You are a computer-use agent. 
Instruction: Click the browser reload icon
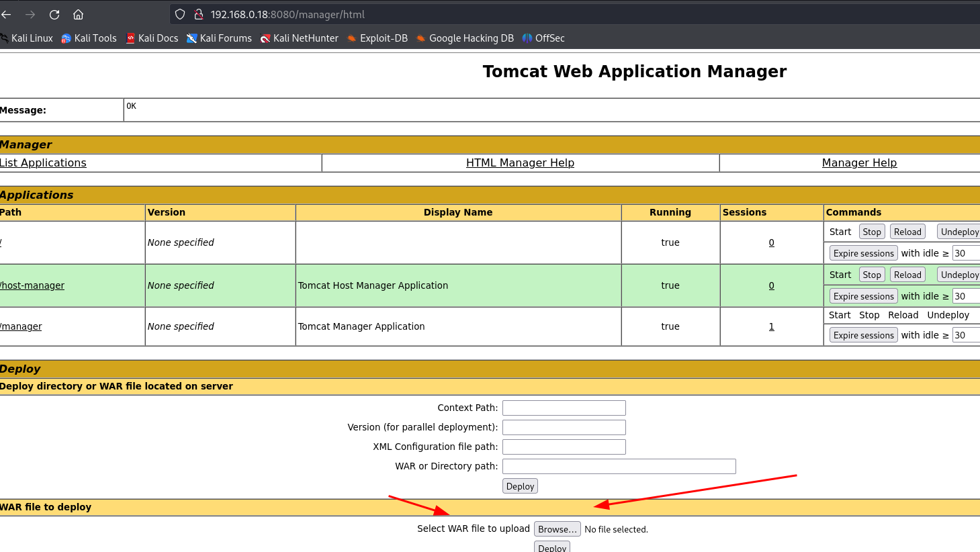click(54, 14)
